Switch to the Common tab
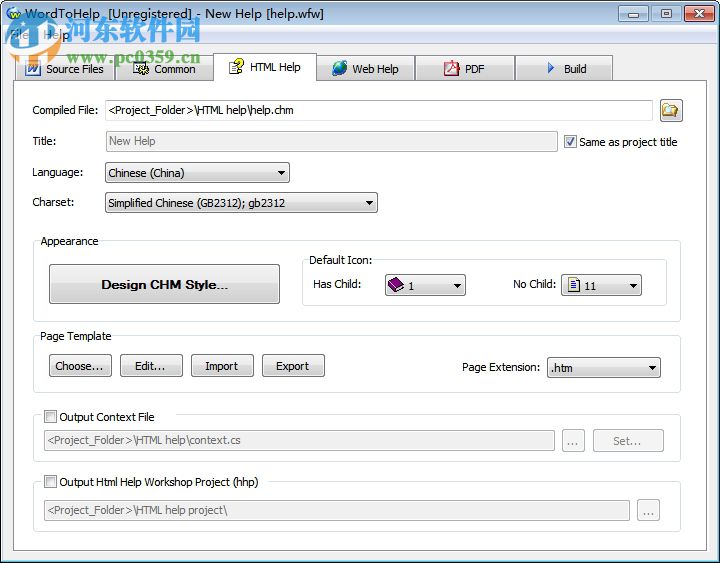This screenshot has width=720, height=563. [x=164, y=69]
